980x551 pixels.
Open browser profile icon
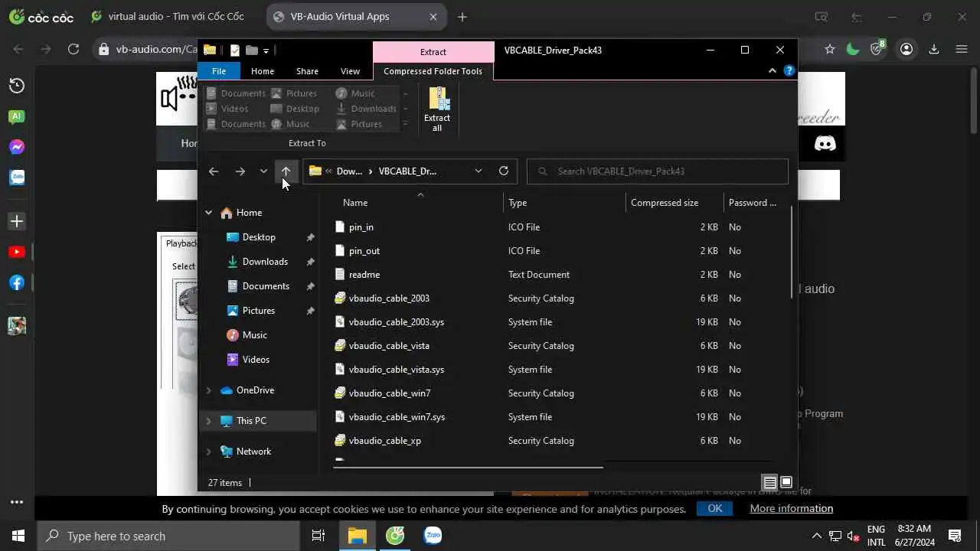(906, 49)
